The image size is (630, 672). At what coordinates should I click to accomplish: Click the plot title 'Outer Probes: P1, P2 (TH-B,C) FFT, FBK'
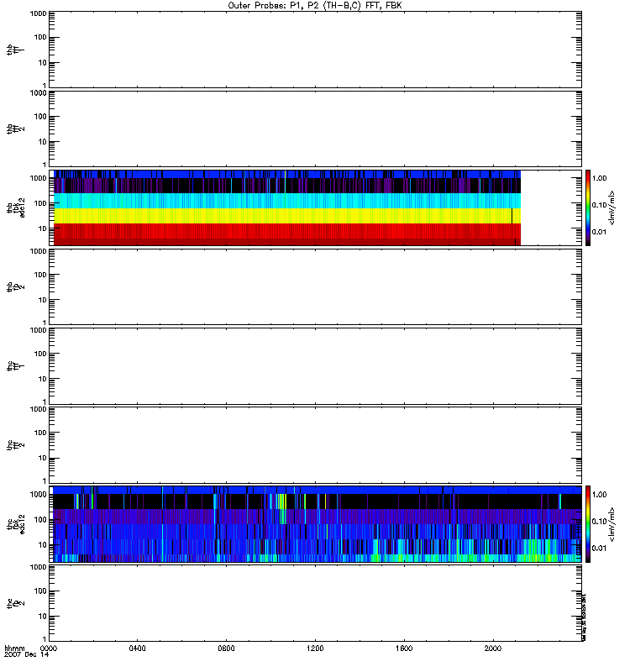click(x=315, y=6)
